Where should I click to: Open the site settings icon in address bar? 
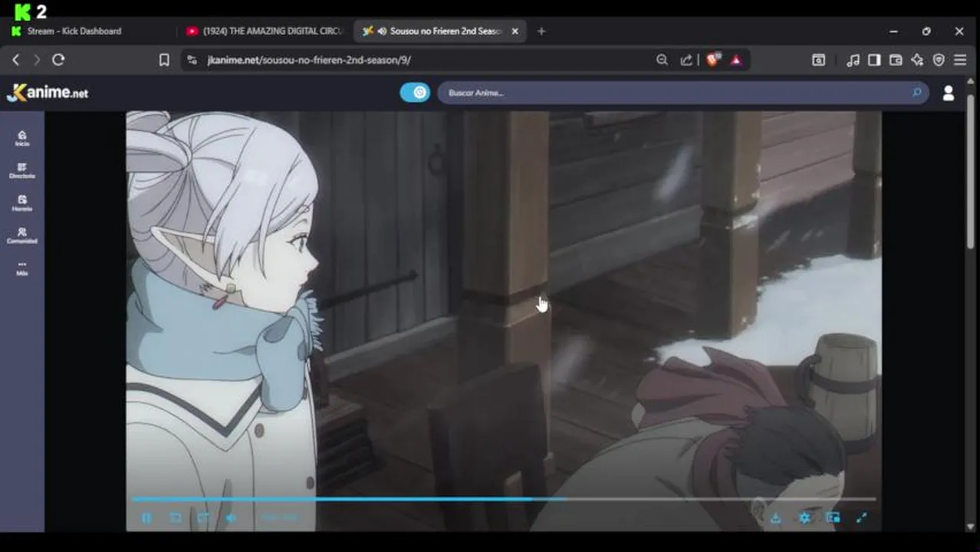coord(192,60)
